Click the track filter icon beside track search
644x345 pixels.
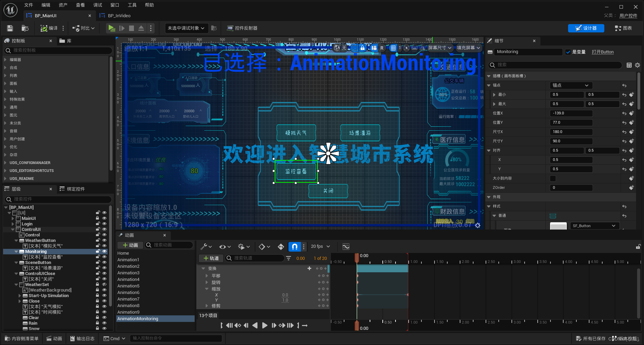289,258
